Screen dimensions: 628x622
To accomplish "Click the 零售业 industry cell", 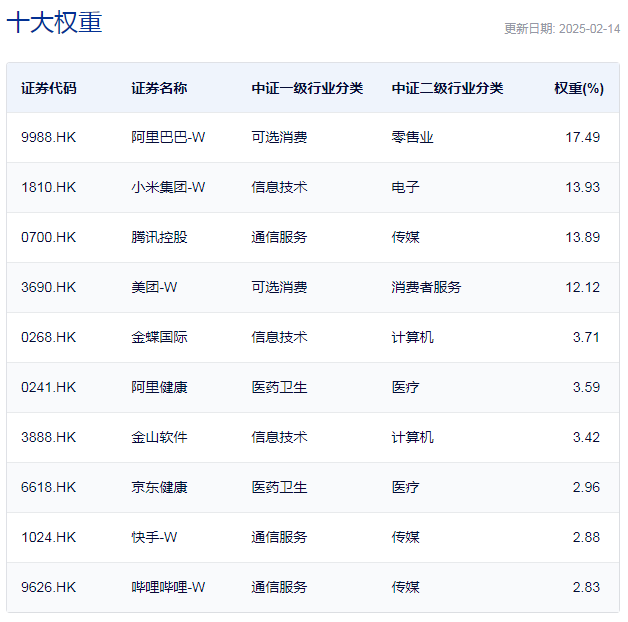I will (413, 137).
